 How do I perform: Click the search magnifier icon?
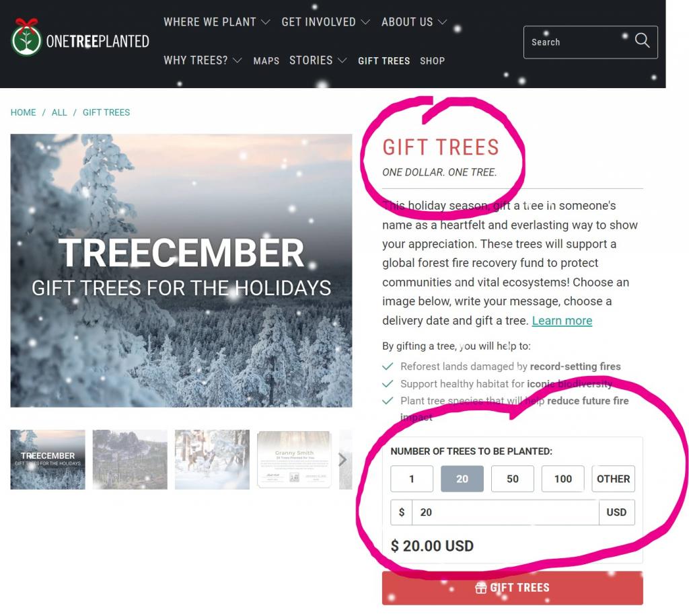[642, 40]
